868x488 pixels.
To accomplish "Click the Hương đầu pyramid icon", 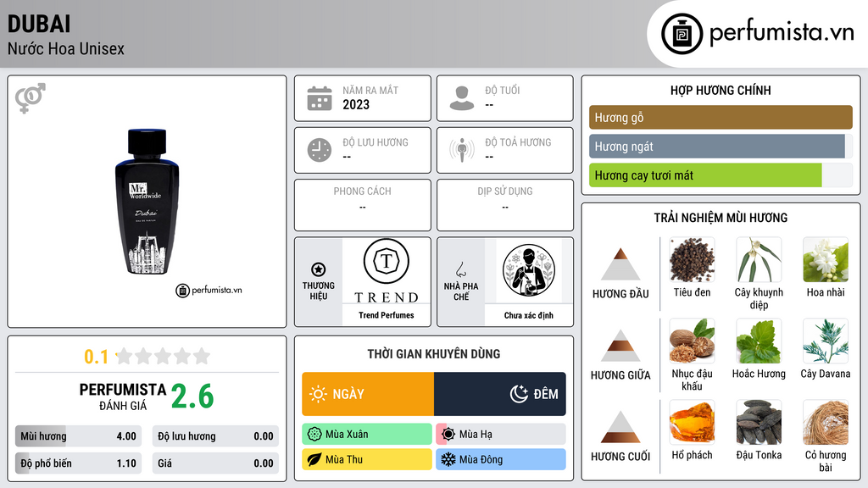I will click(620, 264).
